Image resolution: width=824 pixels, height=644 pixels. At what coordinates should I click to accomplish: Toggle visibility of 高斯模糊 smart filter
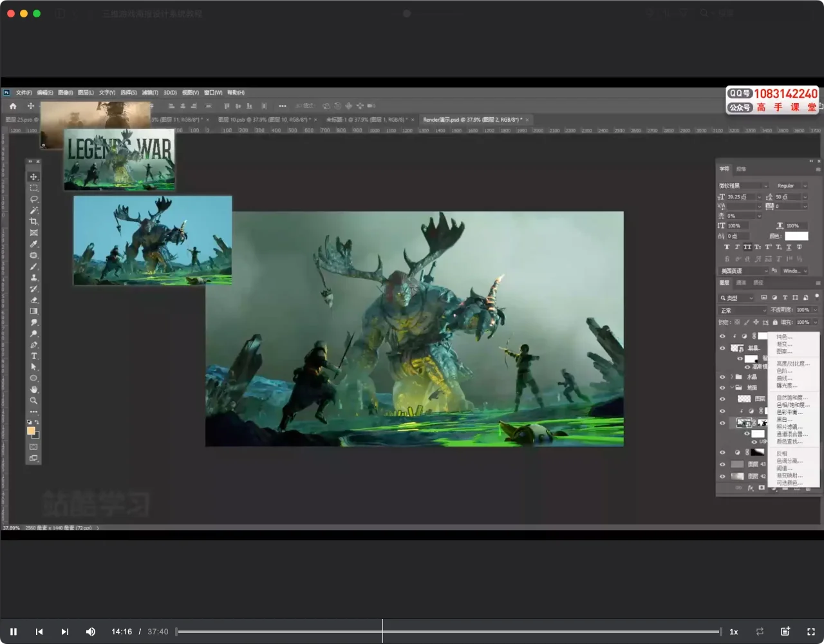pos(747,367)
